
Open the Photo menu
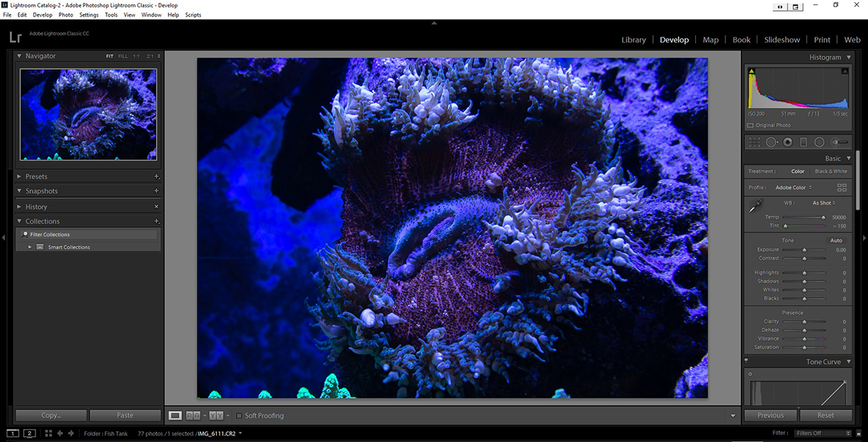(x=66, y=14)
